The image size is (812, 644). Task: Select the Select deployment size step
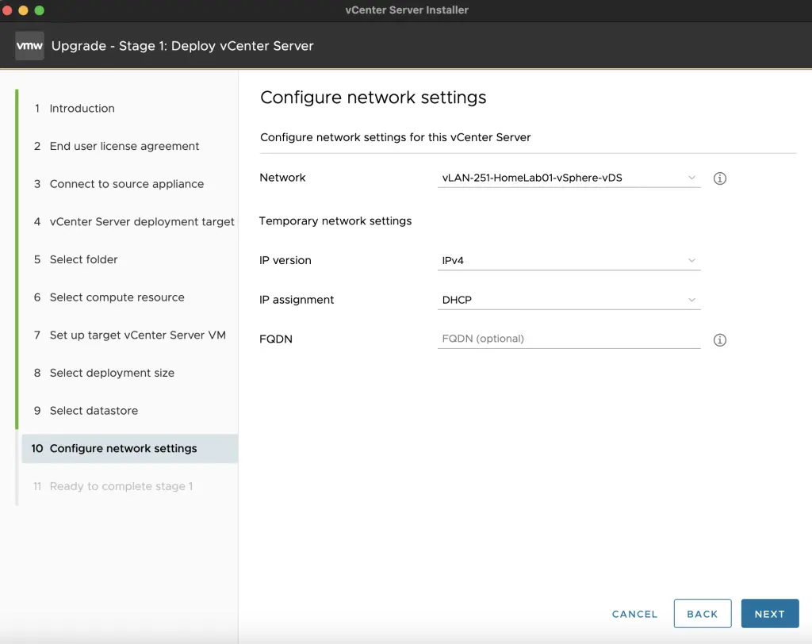pos(111,373)
